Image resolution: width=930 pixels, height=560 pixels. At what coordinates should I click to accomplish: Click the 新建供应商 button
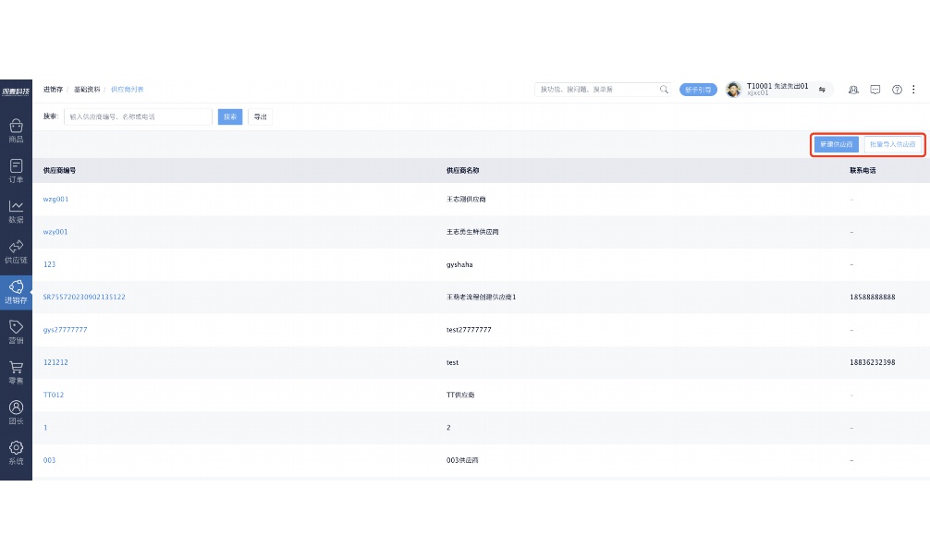pos(836,144)
